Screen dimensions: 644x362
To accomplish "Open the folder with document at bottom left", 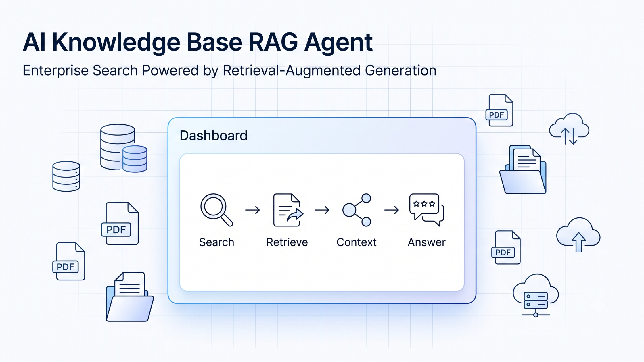I will click(130, 296).
